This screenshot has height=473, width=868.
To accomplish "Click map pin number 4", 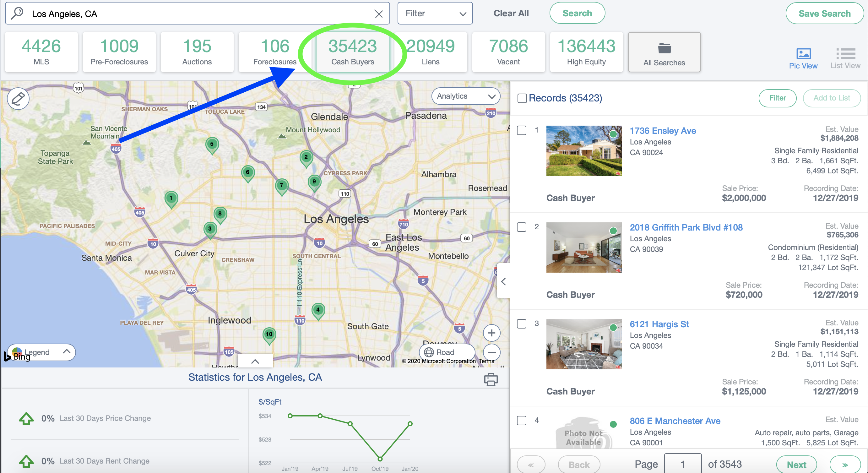I will coord(318,311).
